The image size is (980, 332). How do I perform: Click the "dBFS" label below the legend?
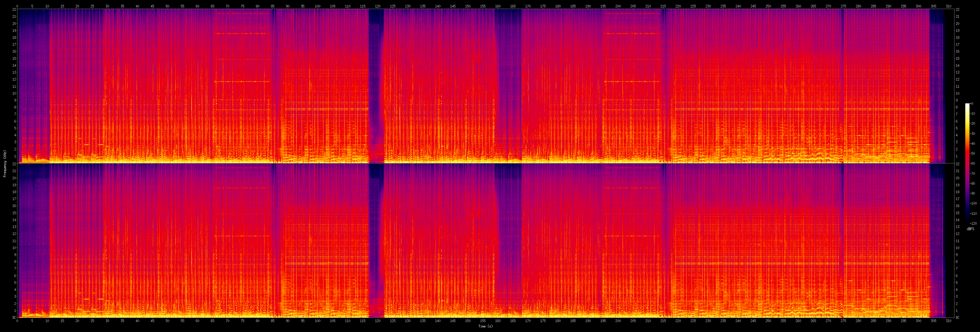point(970,229)
